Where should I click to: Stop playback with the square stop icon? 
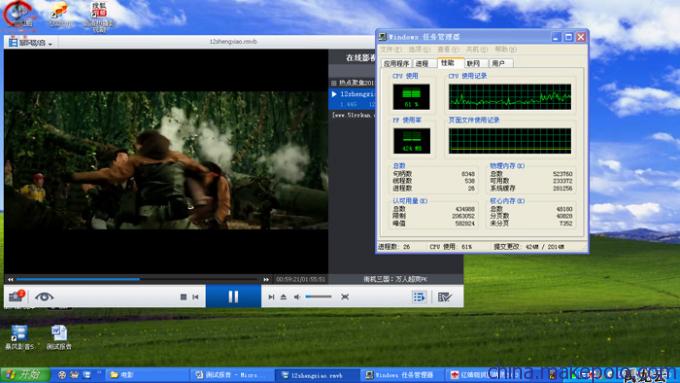click(x=183, y=297)
